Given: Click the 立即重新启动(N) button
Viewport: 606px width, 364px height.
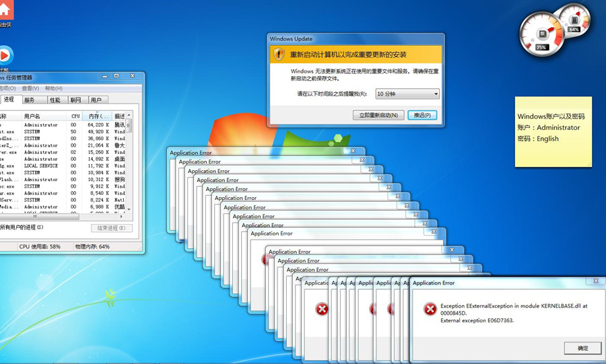Looking at the screenshot, I should click(x=378, y=115).
